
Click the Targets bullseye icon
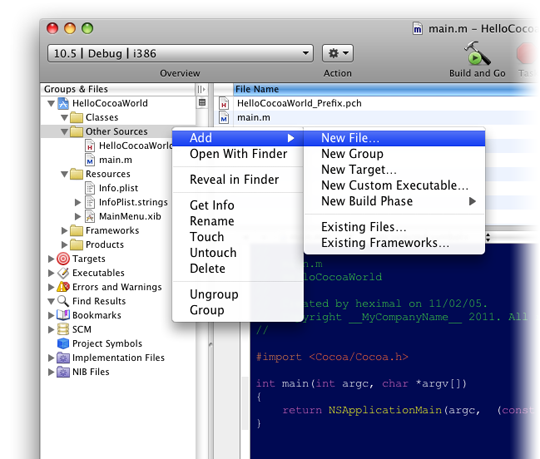[63, 259]
